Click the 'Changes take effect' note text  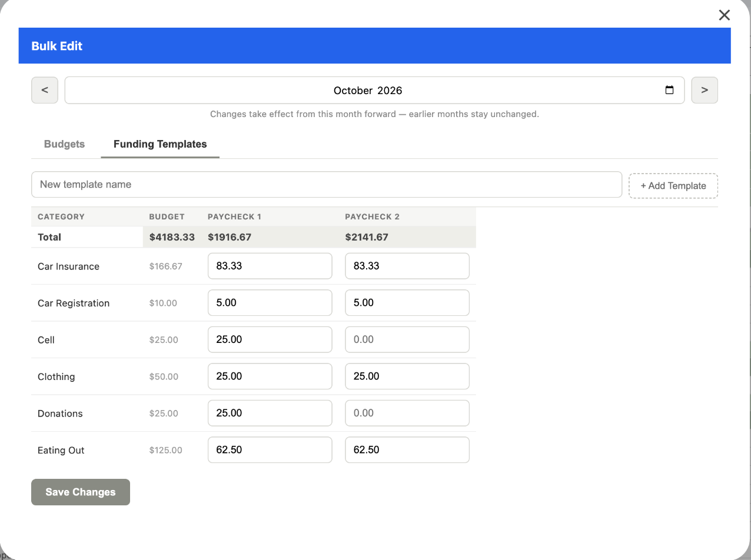click(x=374, y=114)
